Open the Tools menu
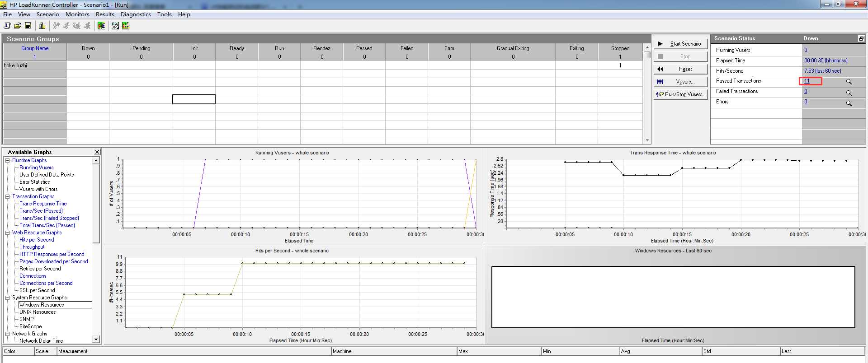Screen dimensions: 868x363 point(165,14)
